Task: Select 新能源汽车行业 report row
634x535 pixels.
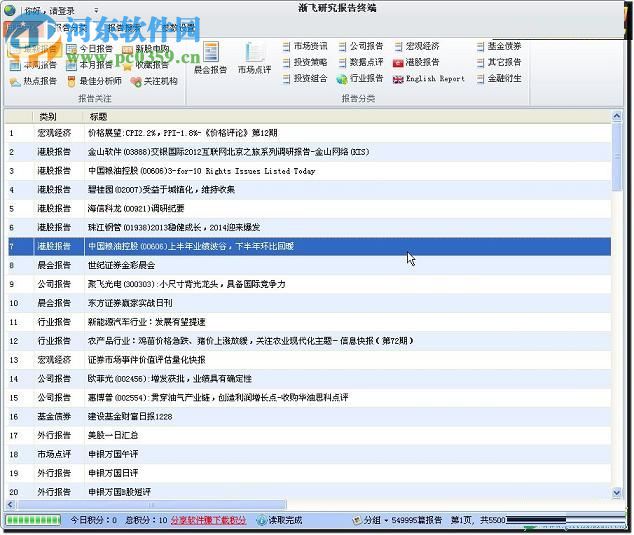Action: (x=309, y=322)
